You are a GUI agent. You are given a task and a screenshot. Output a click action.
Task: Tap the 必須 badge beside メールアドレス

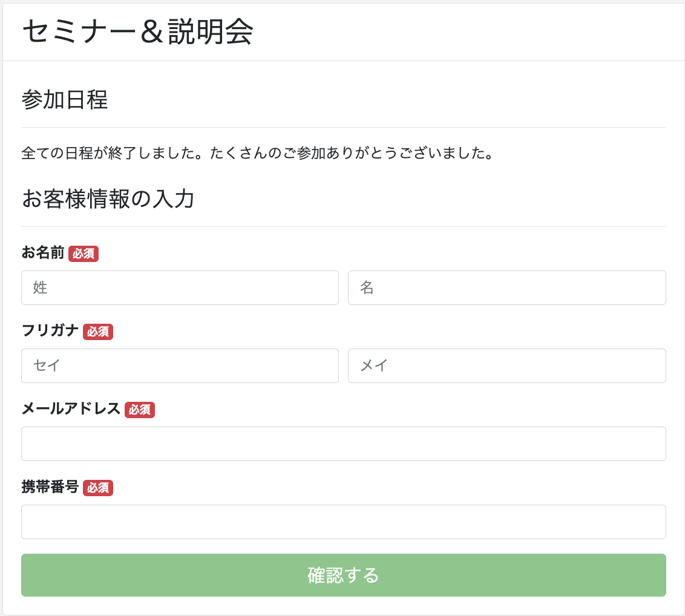point(140,410)
